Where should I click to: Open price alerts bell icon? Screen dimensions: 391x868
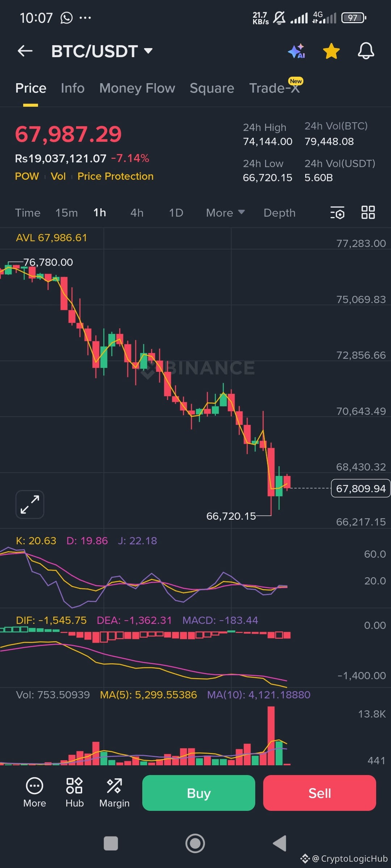pos(366,51)
